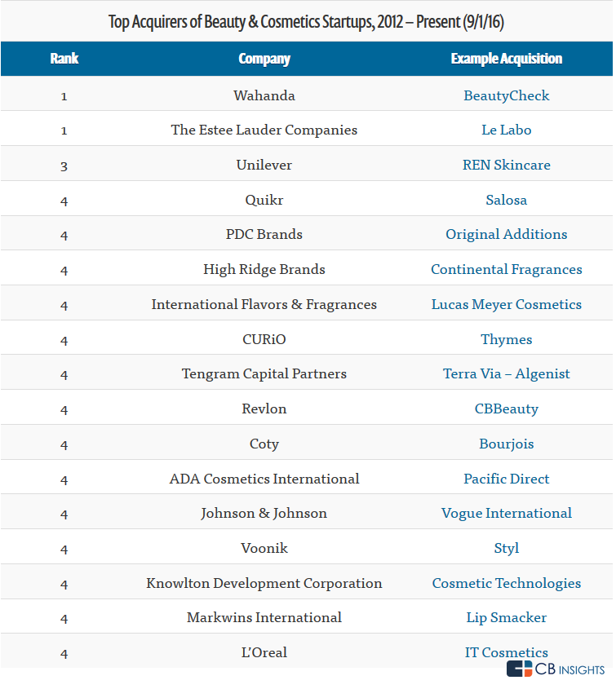Screen dimensions: 616x689
Task: Open Original Additions link
Action: [506, 234]
